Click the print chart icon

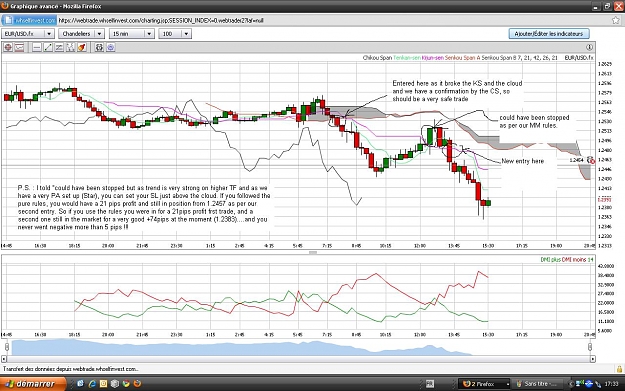(99, 47)
